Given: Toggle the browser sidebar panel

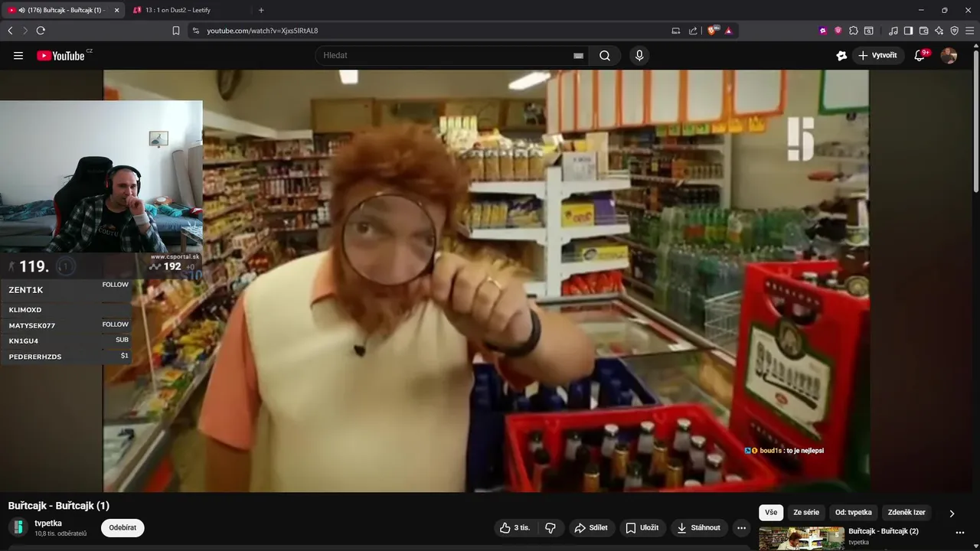Looking at the screenshot, I should pyautogui.click(x=908, y=31).
